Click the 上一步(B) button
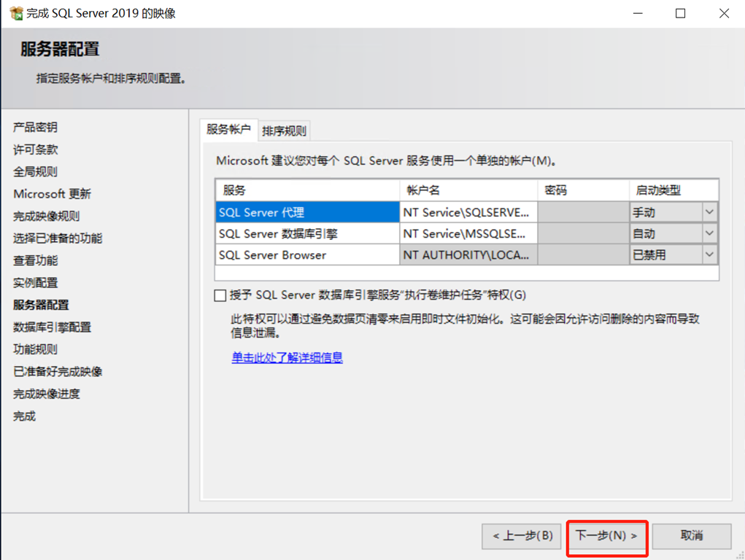 coord(522,536)
